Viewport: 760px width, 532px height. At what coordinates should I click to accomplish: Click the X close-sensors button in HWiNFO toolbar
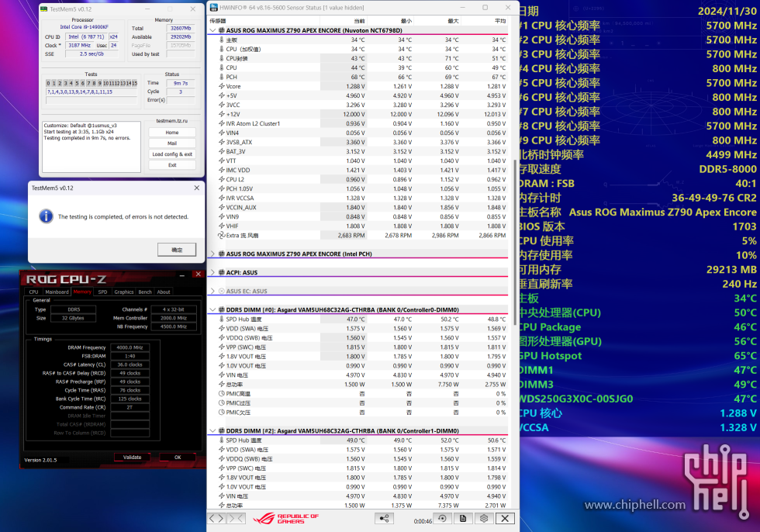505,519
